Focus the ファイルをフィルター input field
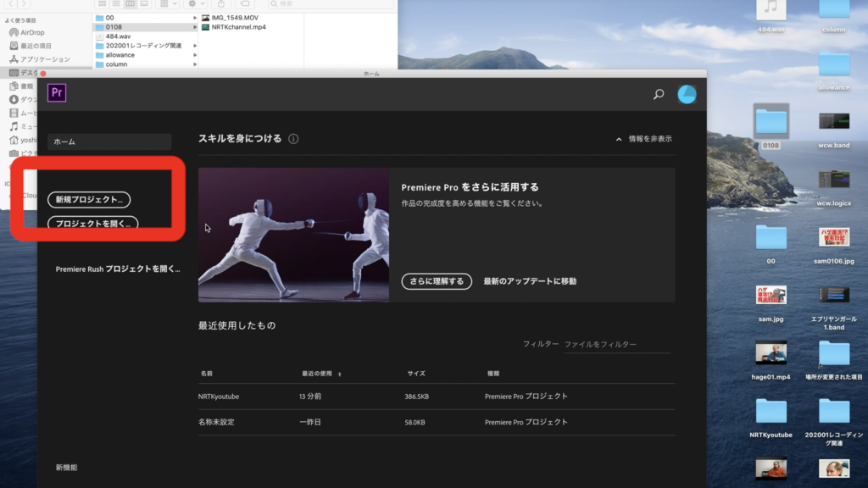The height and width of the screenshot is (488, 868). click(617, 344)
